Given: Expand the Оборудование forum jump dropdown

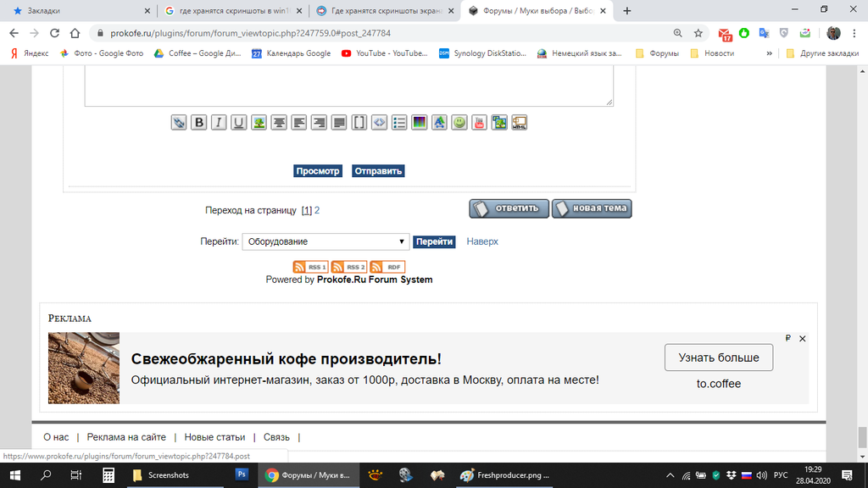Looking at the screenshot, I should pyautogui.click(x=325, y=241).
